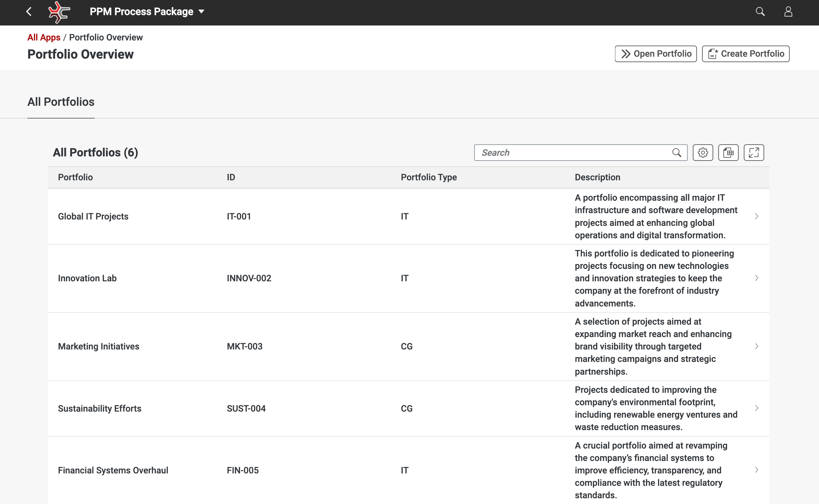Go to All Apps breadcrumb link
Screen dimensions: 819x504
pos(44,37)
